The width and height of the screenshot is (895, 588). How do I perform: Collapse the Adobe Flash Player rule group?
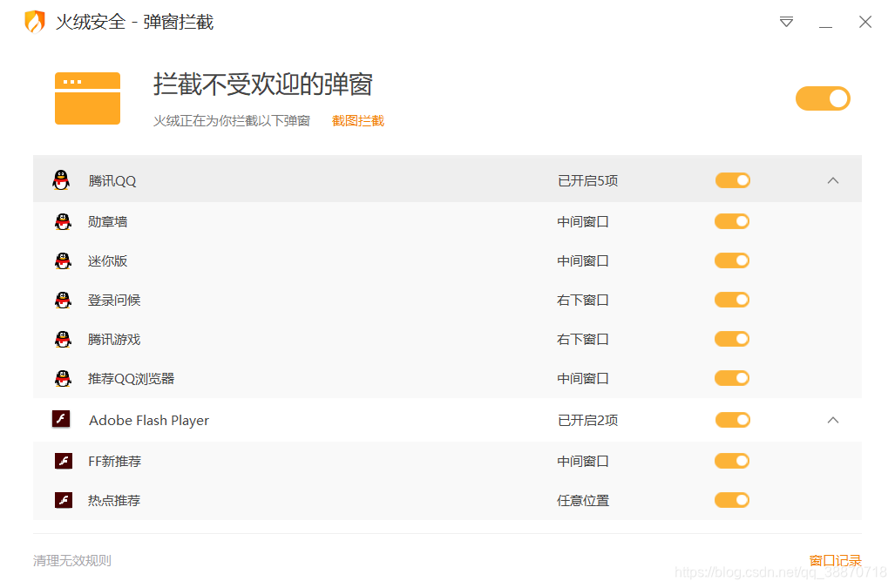[832, 419]
